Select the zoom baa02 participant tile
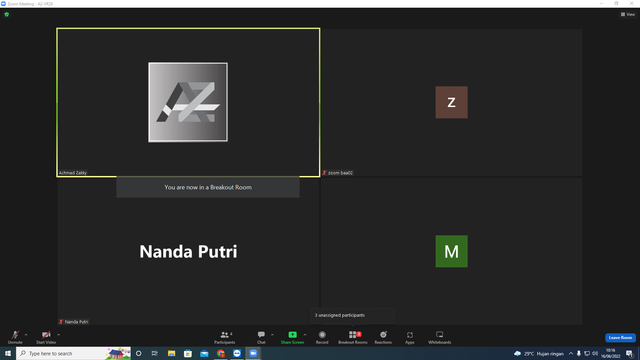 [451, 102]
